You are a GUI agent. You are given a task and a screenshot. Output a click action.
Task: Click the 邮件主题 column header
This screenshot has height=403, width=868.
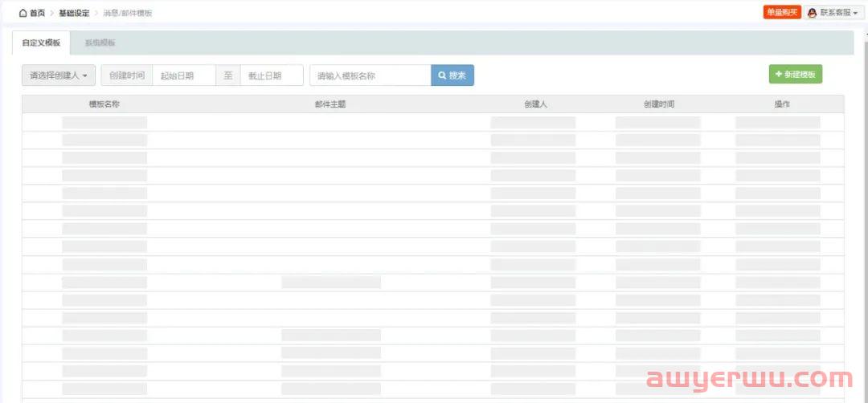point(330,104)
